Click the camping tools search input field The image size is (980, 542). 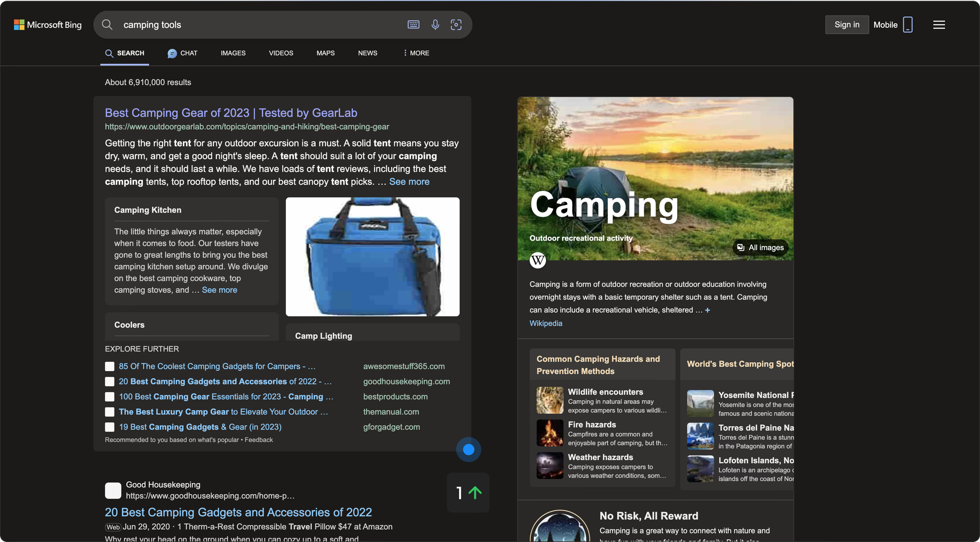coord(261,25)
